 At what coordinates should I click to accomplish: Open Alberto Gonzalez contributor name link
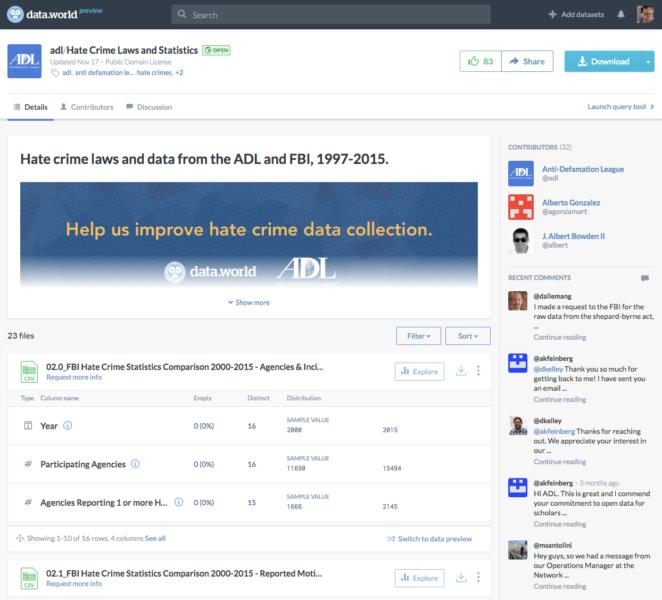click(571, 203)
